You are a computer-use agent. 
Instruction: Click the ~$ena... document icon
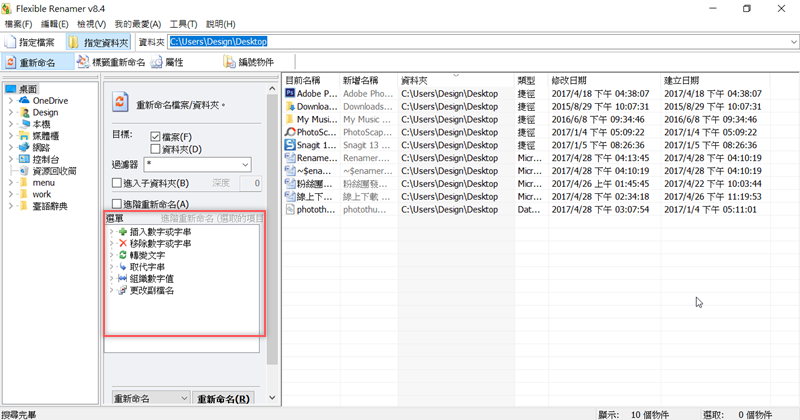[290, 170]
